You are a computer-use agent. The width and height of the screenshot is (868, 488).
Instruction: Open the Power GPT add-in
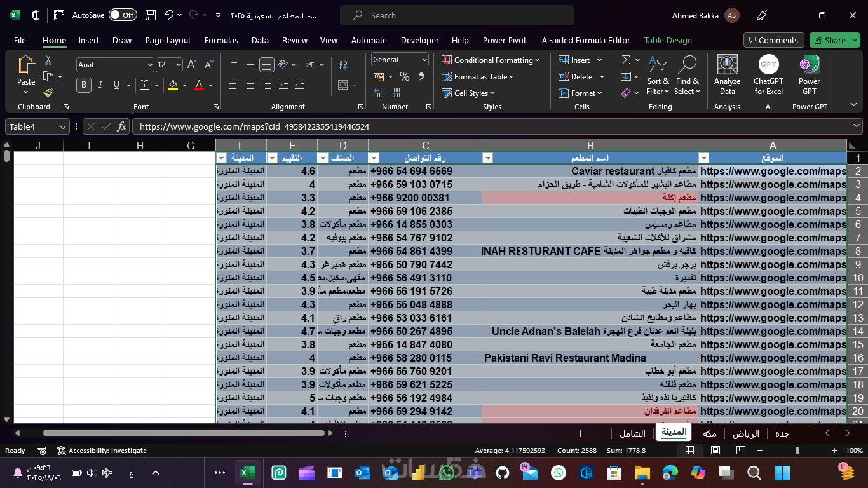[809, 75]
